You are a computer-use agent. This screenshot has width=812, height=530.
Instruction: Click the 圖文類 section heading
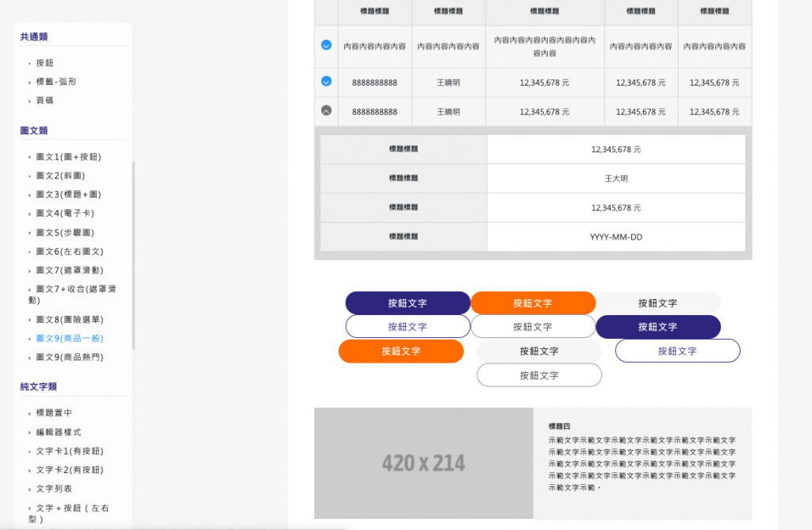pyautogui.click(x=33, y=131)
